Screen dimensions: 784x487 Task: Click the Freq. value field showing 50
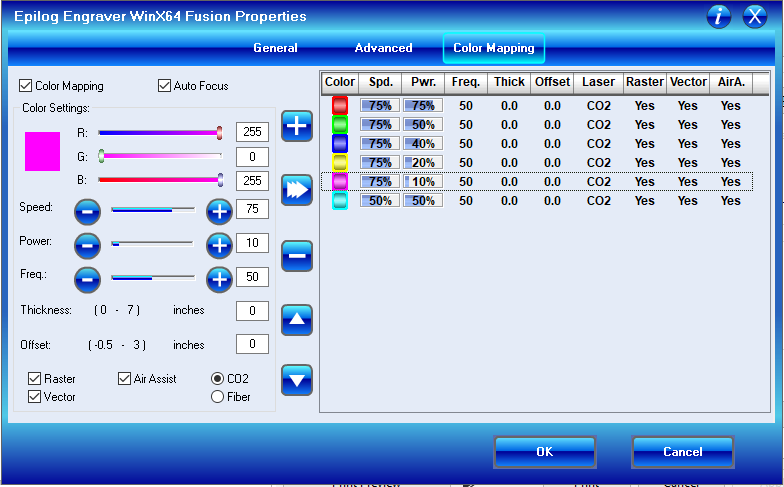click(x=252, y=277)
